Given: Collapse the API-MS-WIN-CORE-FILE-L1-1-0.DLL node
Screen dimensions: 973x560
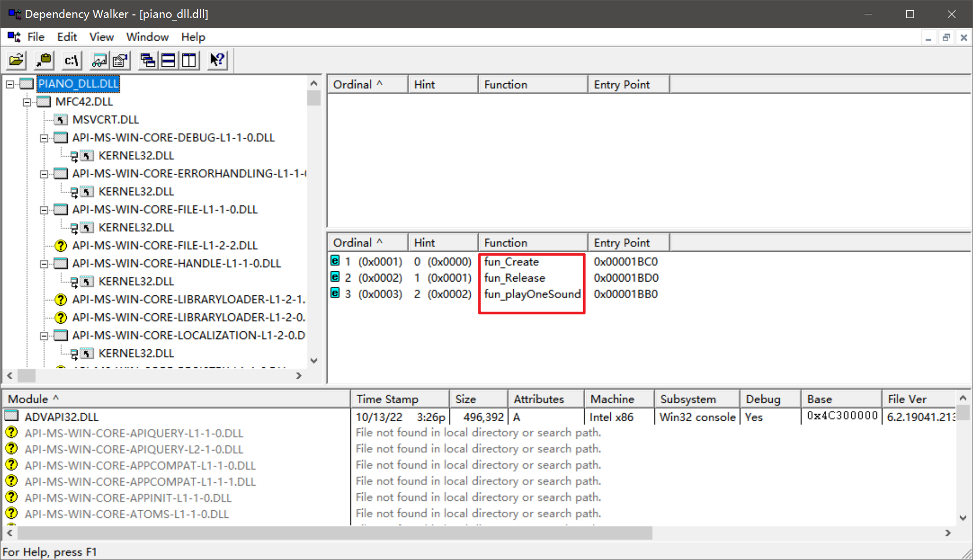Looking at the screenshot, I should tap(44, 210).
